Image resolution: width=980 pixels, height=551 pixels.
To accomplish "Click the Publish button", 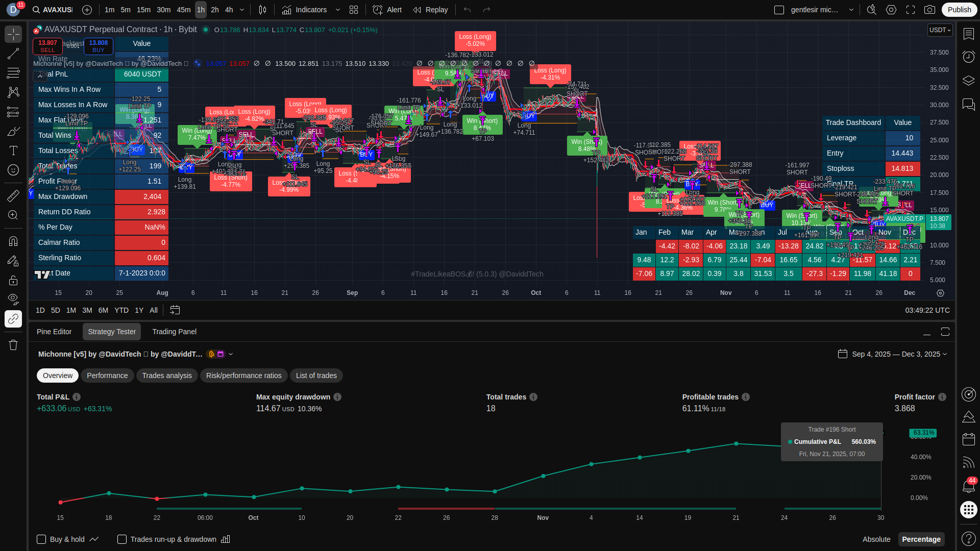I will pos(959,10).
